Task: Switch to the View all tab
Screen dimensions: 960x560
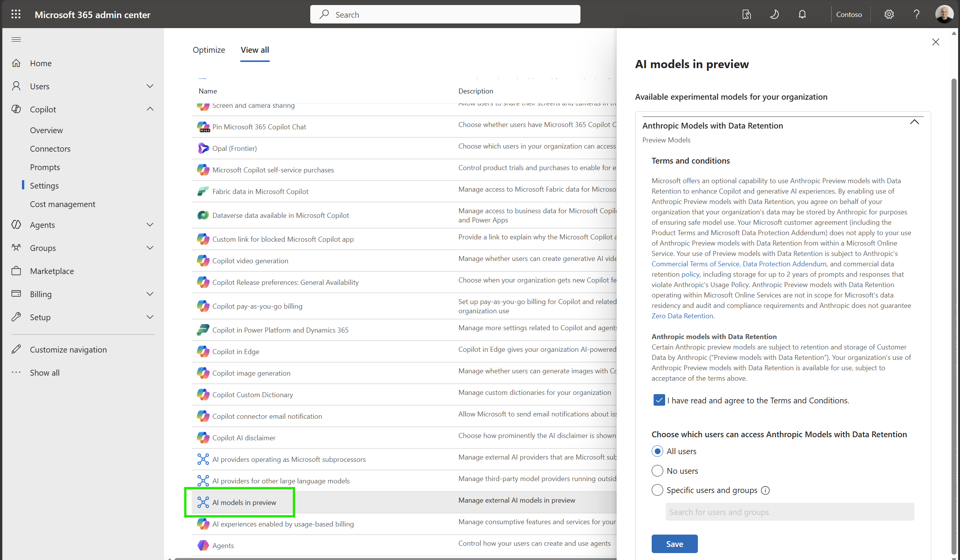Action: 255,50
